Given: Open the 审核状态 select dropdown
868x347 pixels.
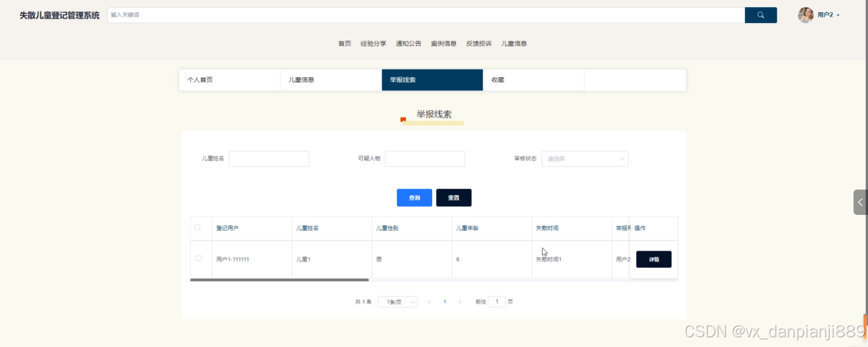Looking at the screenshot, I should coord(585,159).
